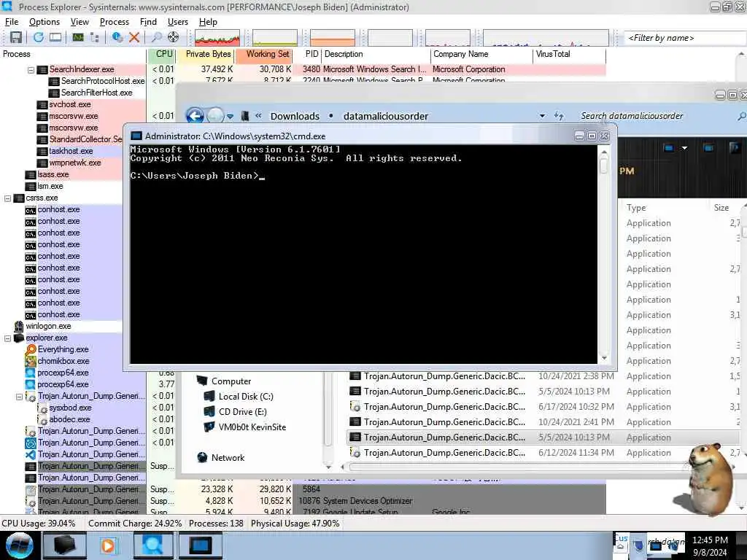Open the Help menu
747x560 pixels.
tap(208, 22)
